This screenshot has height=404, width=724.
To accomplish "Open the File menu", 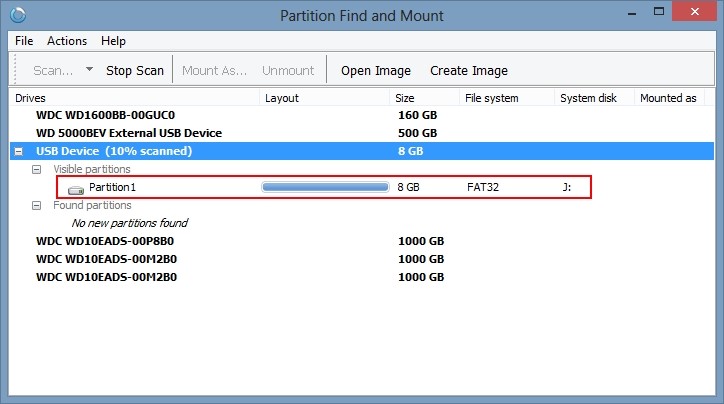I will tap(24, 41).
